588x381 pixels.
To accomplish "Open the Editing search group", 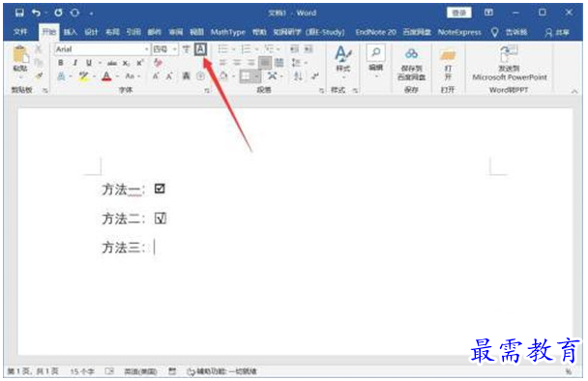I will point(376,60).
